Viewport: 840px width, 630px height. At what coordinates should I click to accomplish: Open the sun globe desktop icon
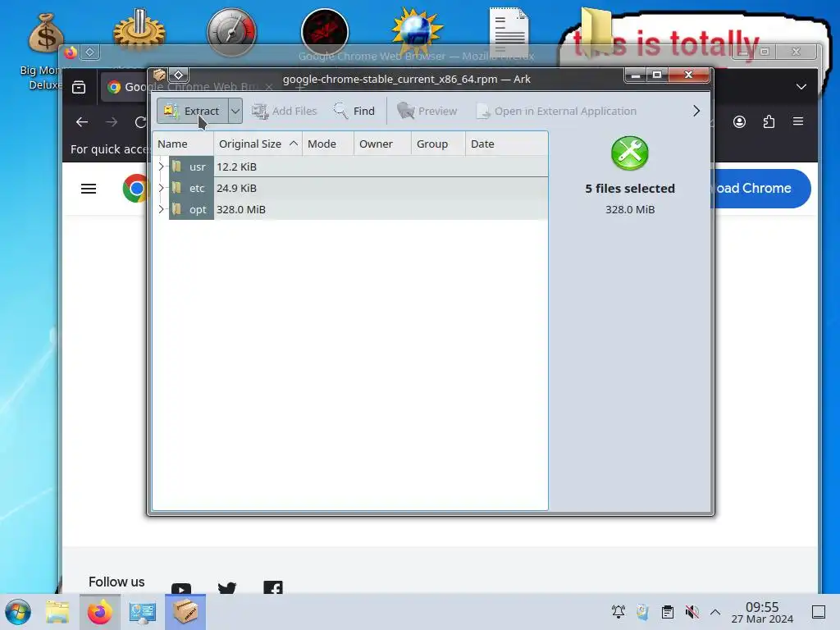point(417,32)
